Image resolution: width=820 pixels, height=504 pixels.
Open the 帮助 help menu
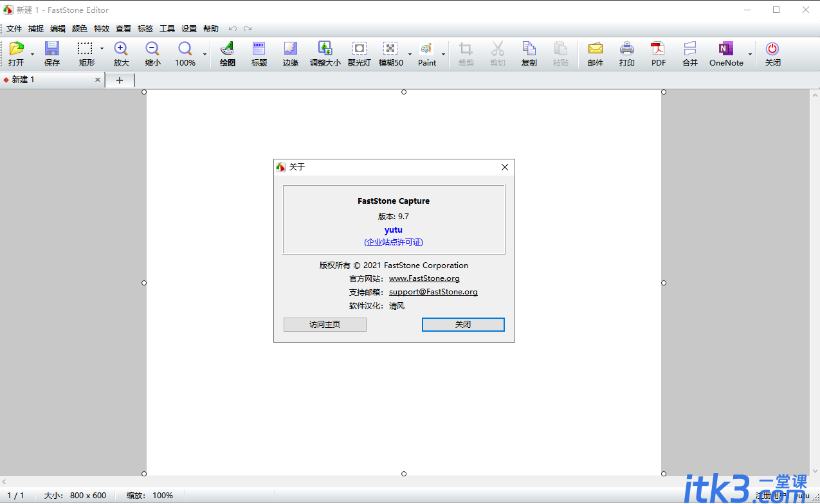coord(211,29)
